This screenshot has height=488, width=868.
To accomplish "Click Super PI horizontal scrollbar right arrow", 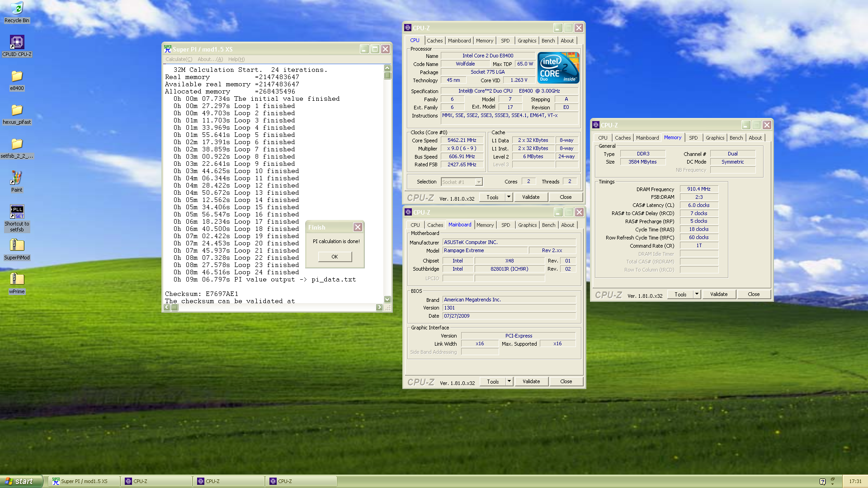I will pos(379,307).
